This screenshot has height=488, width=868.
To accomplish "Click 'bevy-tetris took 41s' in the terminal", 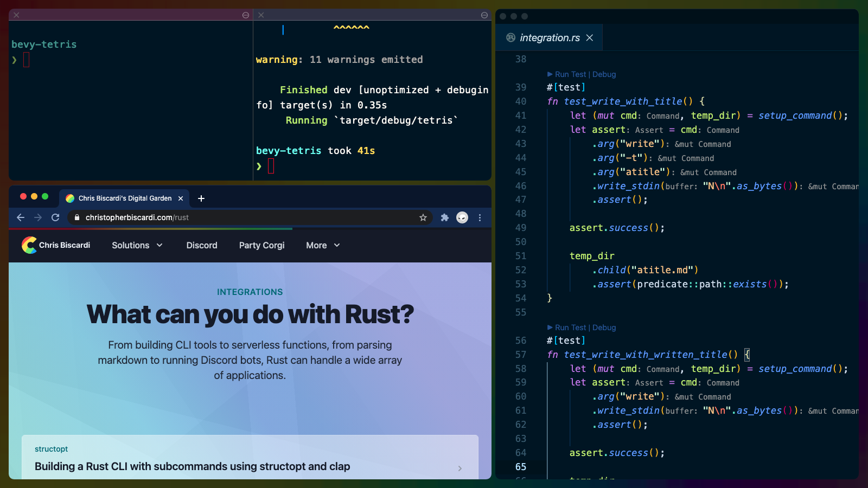I will pyautogui.click(x=315, y=151).
